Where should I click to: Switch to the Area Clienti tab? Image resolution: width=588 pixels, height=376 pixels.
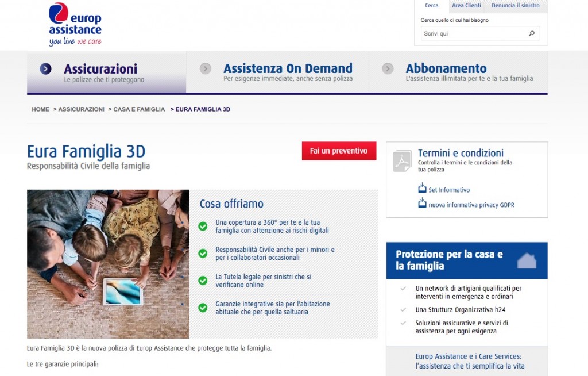466,6
